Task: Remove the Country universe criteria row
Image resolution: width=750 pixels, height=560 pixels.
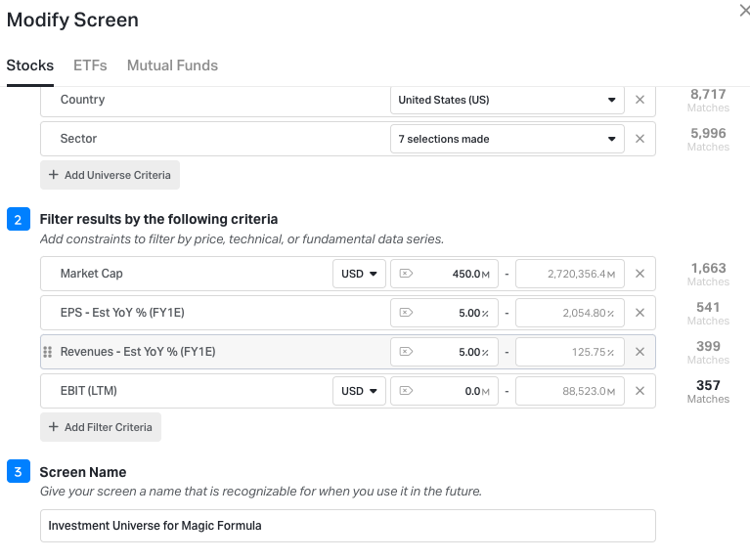Action: click(x=640, y=100)
